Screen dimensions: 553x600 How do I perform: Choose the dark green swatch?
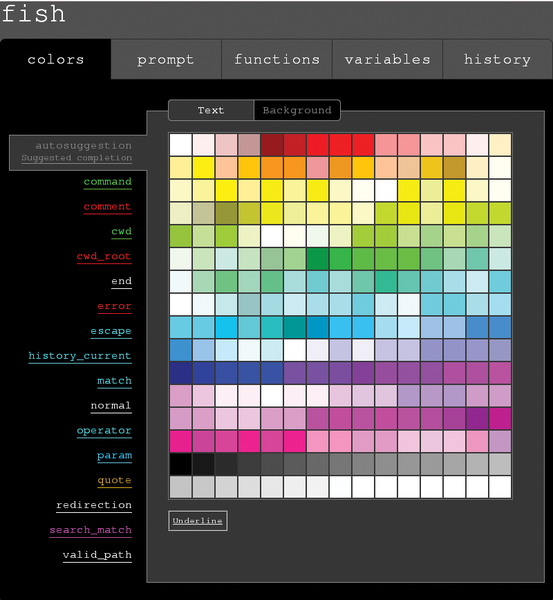[318, 259]
